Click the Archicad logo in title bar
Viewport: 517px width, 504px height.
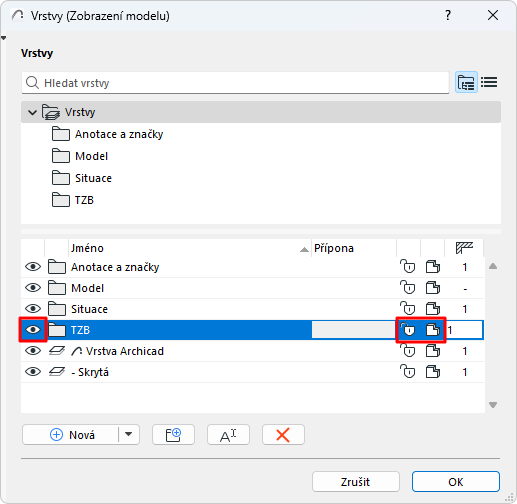tap(17, 15)
